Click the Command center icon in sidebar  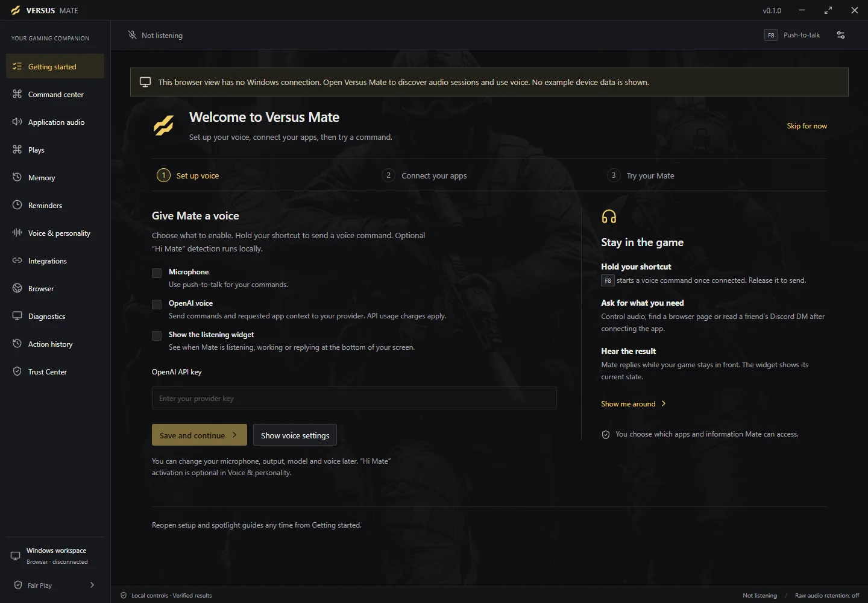pyautogui.click(x=17, y=94)
